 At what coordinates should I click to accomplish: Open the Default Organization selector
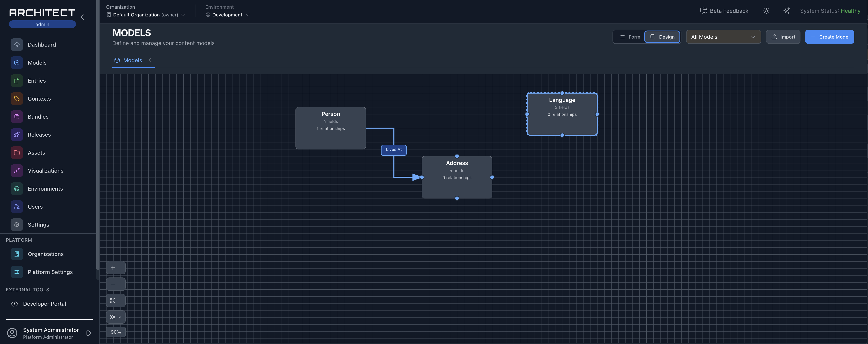tap(146, 15)
